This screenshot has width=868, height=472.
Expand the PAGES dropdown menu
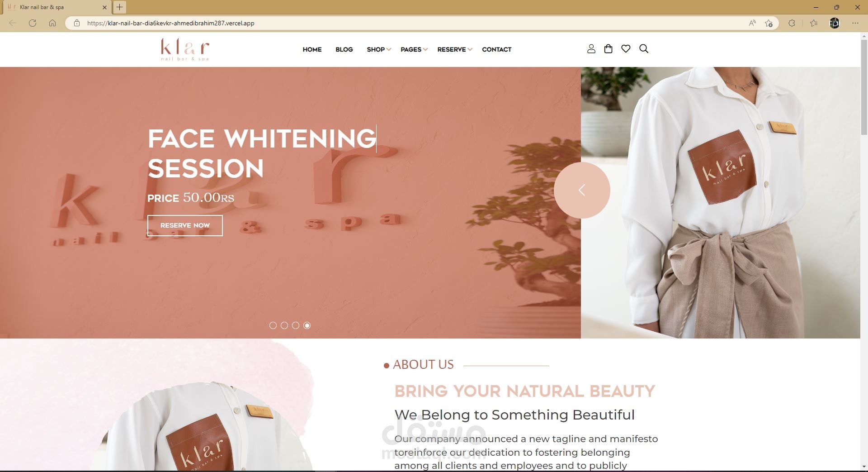(414, 49)
